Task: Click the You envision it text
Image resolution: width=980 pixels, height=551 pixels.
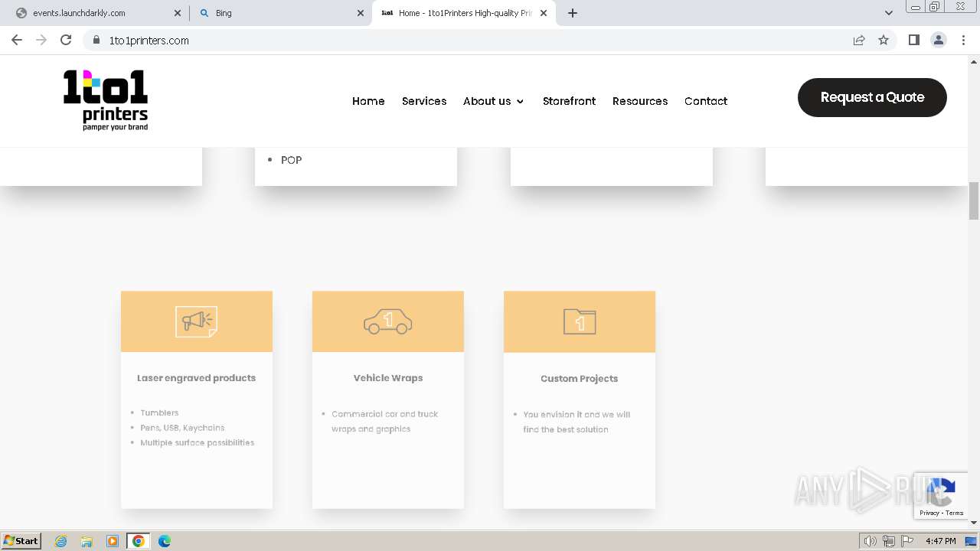Action: click(577, 422)
